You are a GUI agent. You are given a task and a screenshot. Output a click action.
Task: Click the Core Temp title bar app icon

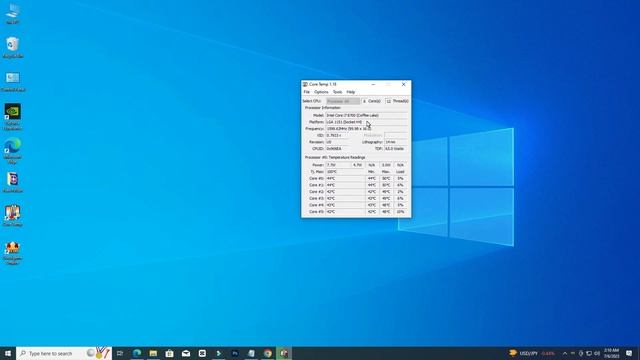(x=305, y=84)
